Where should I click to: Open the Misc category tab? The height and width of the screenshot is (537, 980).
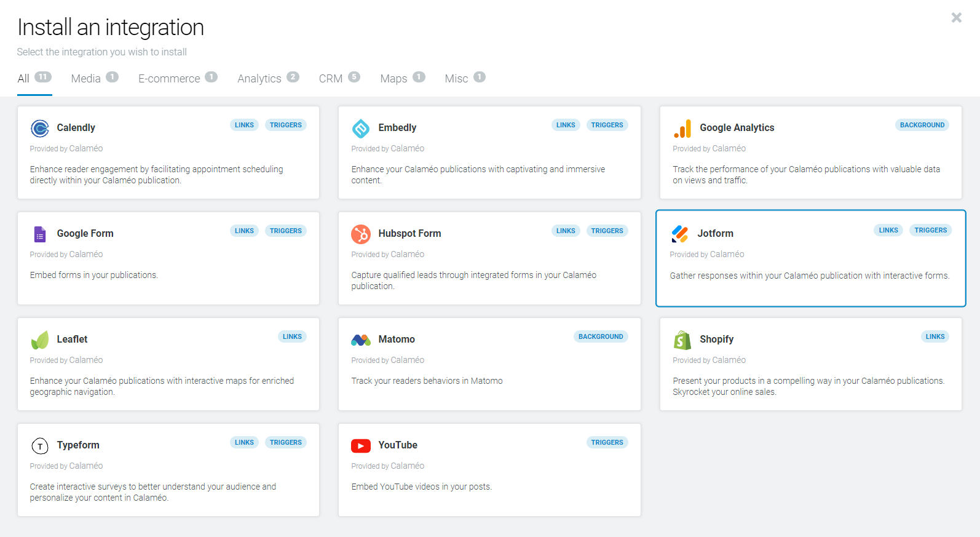465,78
